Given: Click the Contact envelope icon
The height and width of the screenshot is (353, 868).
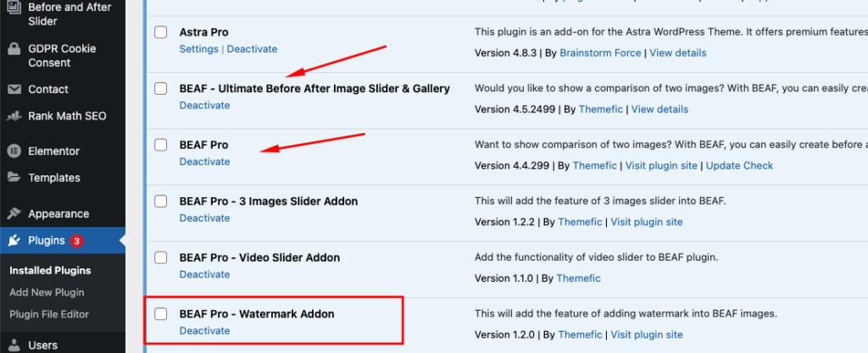Looking at the screenshot, I should pyautogui.click(x=14, y=90).
